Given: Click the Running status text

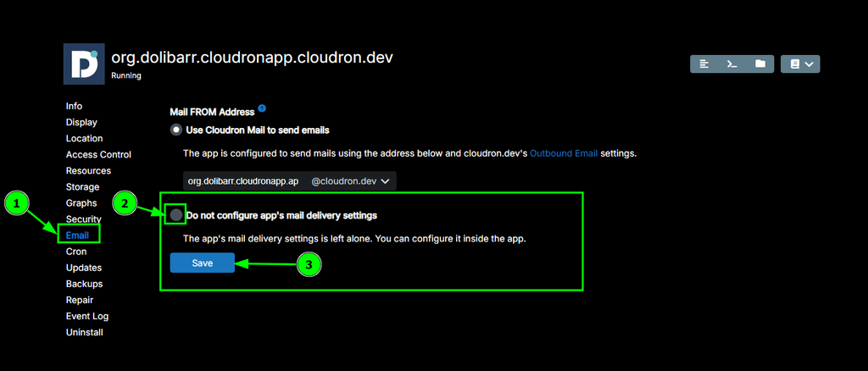Looking at the screenshot, I should [x=126, y=75].
